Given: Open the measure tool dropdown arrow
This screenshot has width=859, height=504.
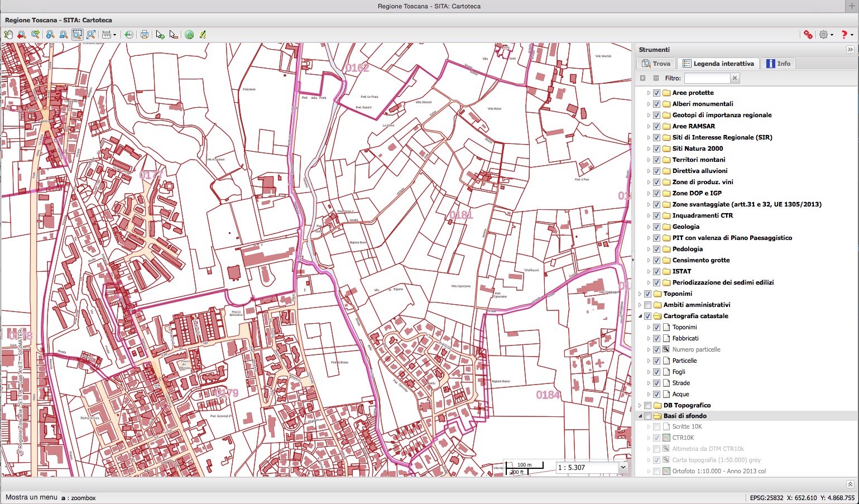Looking at the screenshot, I should 114,35.
